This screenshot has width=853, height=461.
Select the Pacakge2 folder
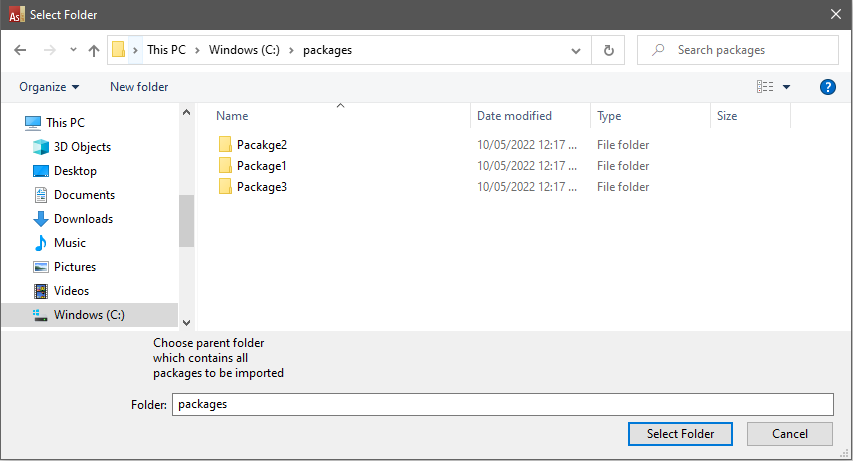(x=261, y=145)
